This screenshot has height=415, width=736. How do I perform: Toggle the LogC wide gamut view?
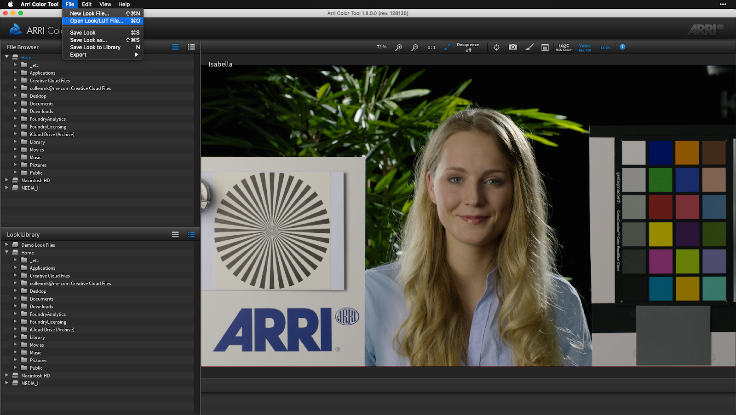[564, 47]
